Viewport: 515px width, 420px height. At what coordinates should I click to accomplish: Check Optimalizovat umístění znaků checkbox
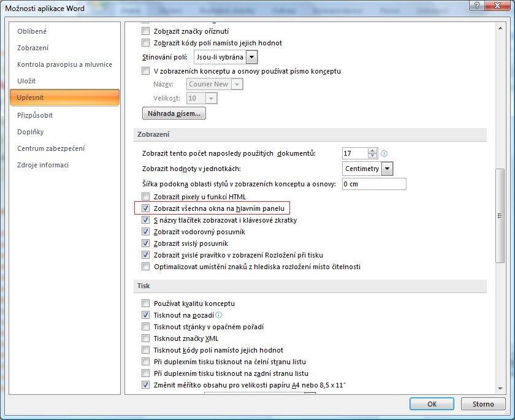pos(145,267)
